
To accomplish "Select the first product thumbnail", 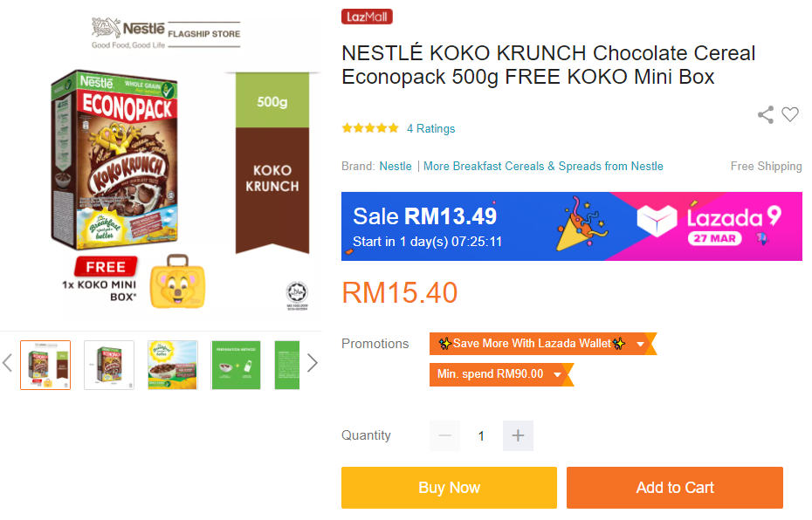I will 45,365.
